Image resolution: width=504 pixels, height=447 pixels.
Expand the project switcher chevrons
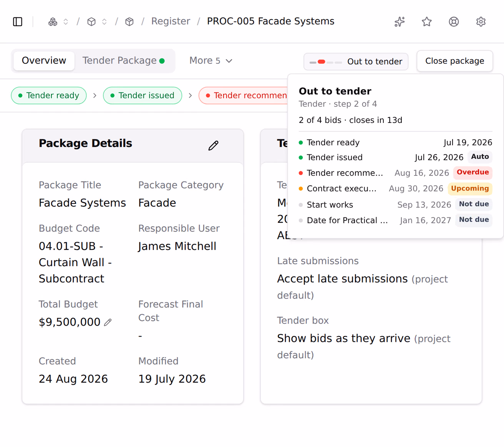104,22
